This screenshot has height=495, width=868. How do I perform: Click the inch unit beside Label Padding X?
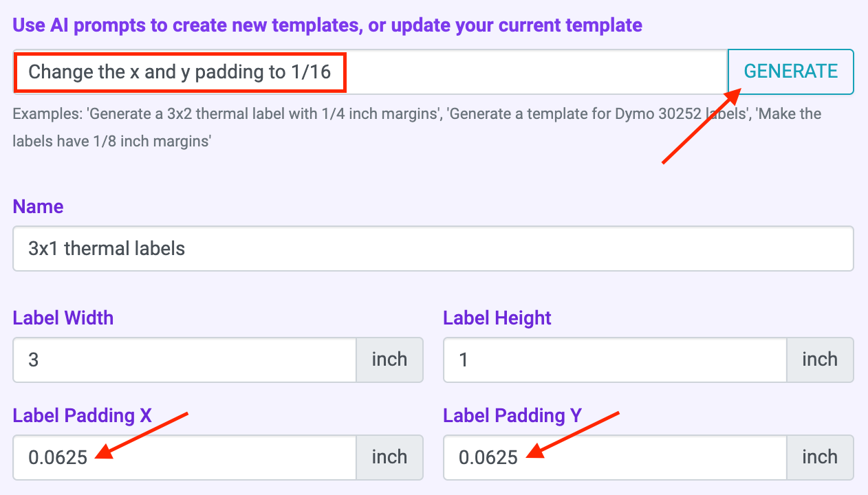point(389,457)
